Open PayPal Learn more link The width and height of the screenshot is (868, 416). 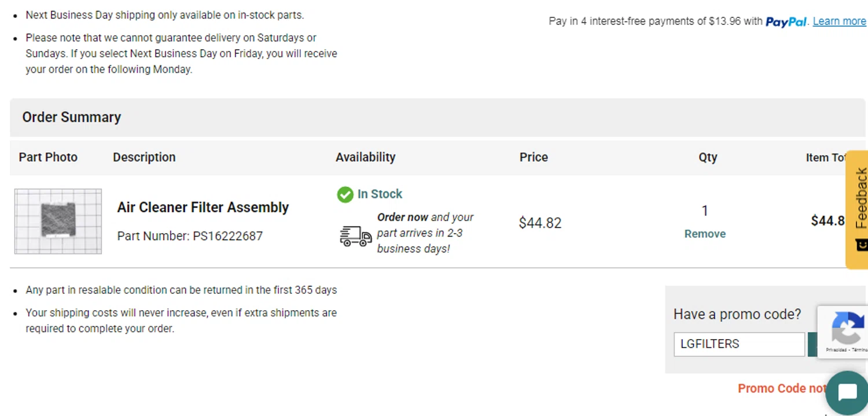[839, 21]
